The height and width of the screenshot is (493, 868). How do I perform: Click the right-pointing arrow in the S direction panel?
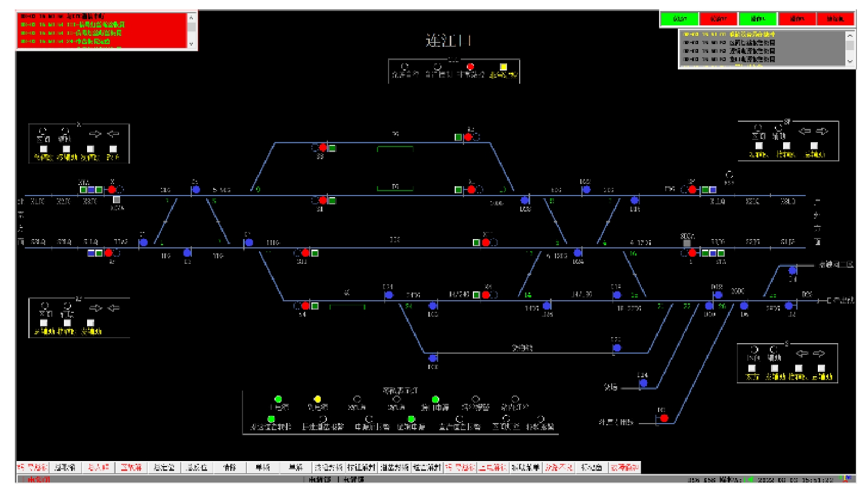pyautogui.click(x=820, y=354)
